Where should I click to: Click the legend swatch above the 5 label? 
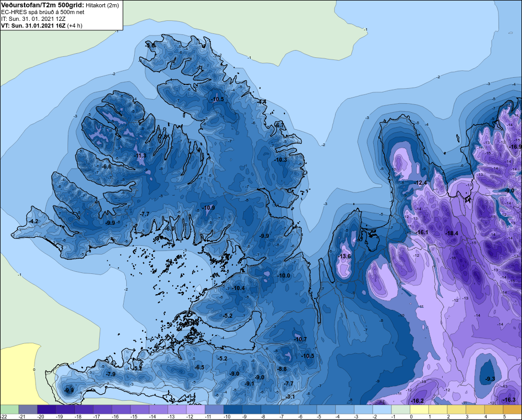coord(513,410)
